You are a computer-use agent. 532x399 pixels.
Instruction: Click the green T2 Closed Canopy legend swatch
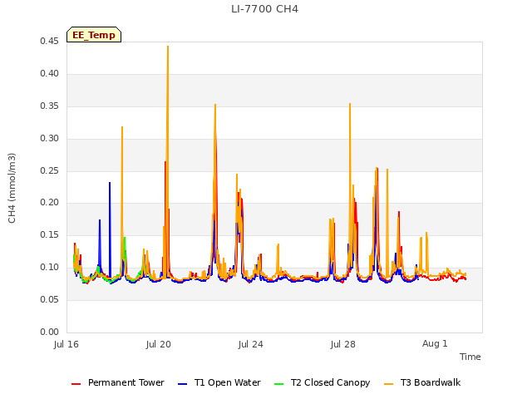(279, 384)
